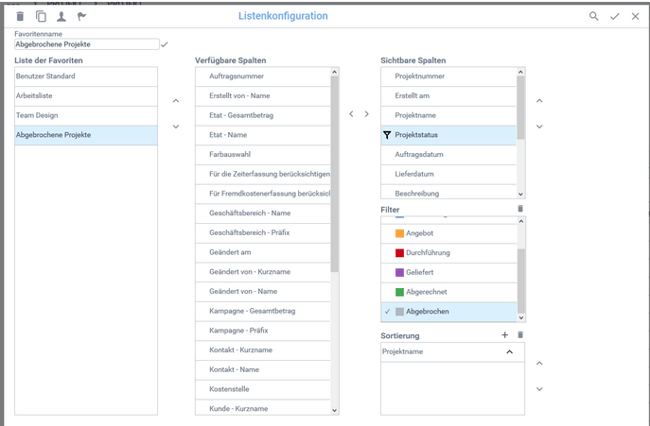The width and height of the screenshot is (650, 426).
Task: Click the Favoritenname text field
Action: 86,44
